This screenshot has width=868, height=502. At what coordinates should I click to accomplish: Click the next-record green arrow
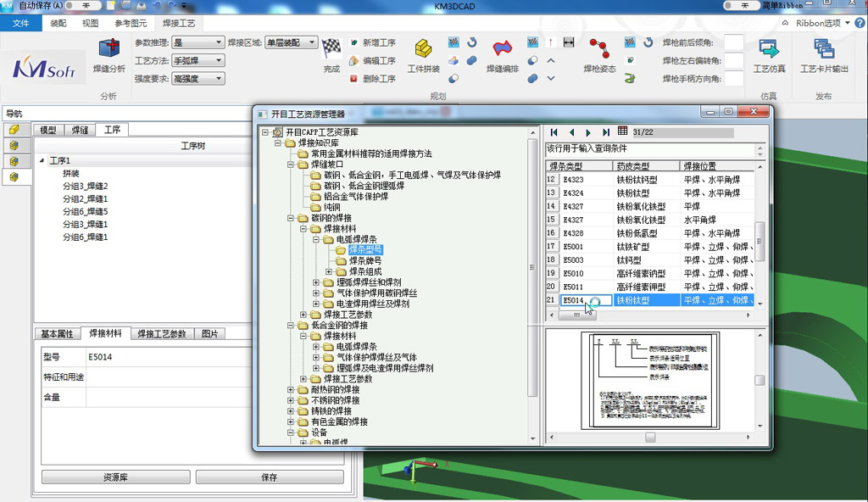click(588, 132)
